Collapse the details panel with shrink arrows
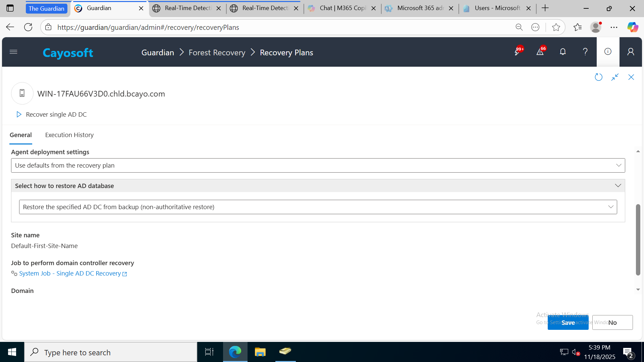Image resolution: width=644 pixels, height=362 pixels. point(615,77)
